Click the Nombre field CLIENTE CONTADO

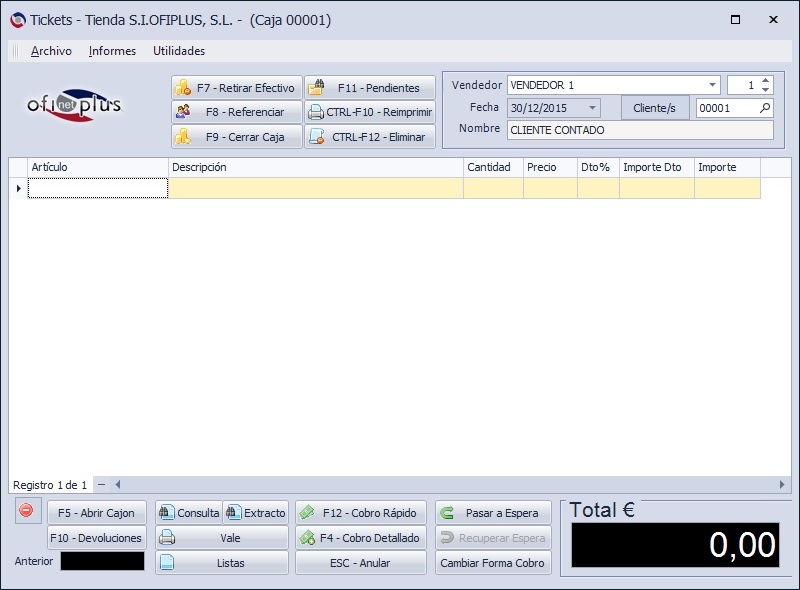(x=640, y=130)
